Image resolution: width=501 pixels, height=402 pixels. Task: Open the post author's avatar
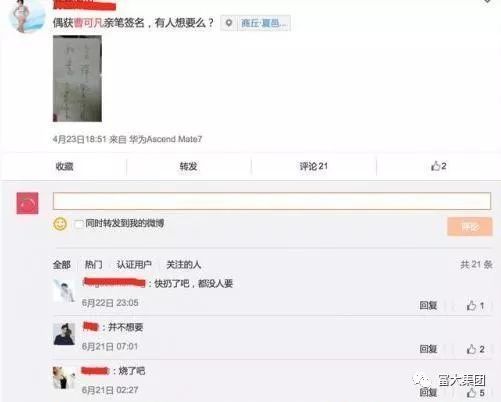[x=27, y=15]
